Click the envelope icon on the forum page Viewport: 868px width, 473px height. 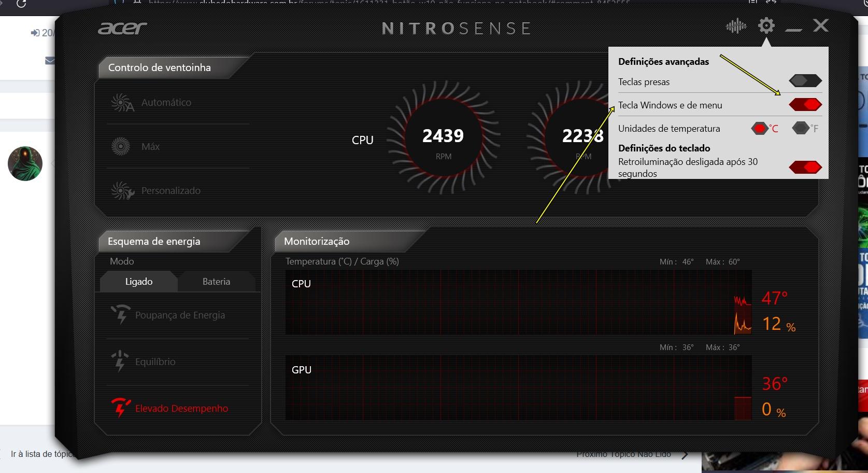click(x=50, y=61)
